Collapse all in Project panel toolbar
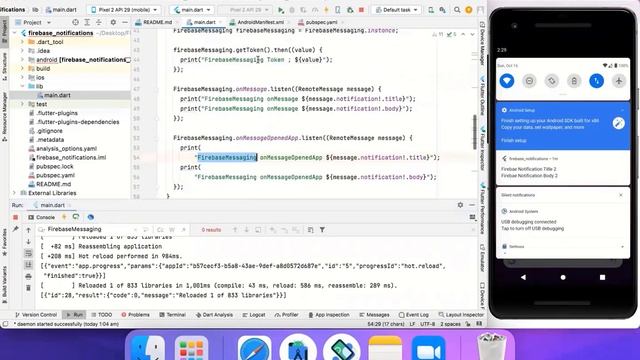Screen dimensions: 640x360 point(98,22)
